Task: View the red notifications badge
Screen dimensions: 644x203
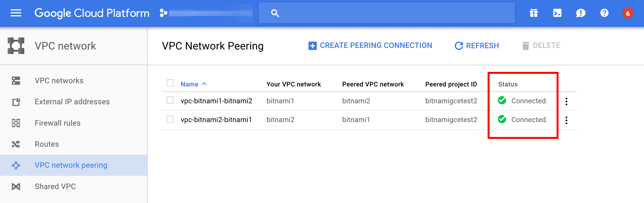Action: click(628, 13)
